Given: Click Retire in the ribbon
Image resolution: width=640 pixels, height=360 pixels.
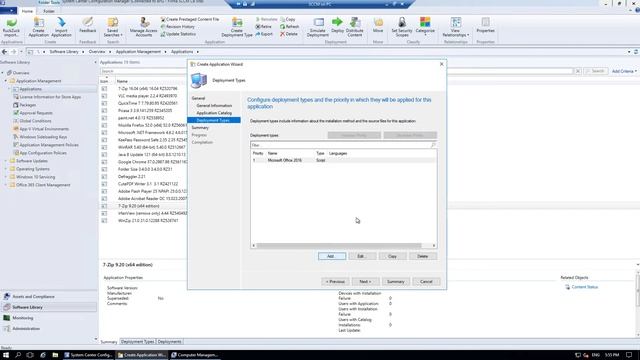Looking at the screenshot, I should click(264, 27).
